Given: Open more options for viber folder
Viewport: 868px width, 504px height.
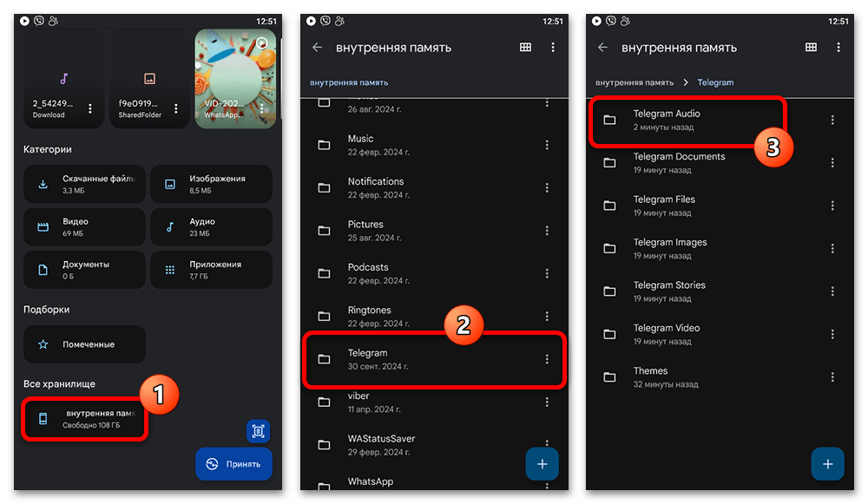Looking at the screenshot, I should click(x=547, y=403).
